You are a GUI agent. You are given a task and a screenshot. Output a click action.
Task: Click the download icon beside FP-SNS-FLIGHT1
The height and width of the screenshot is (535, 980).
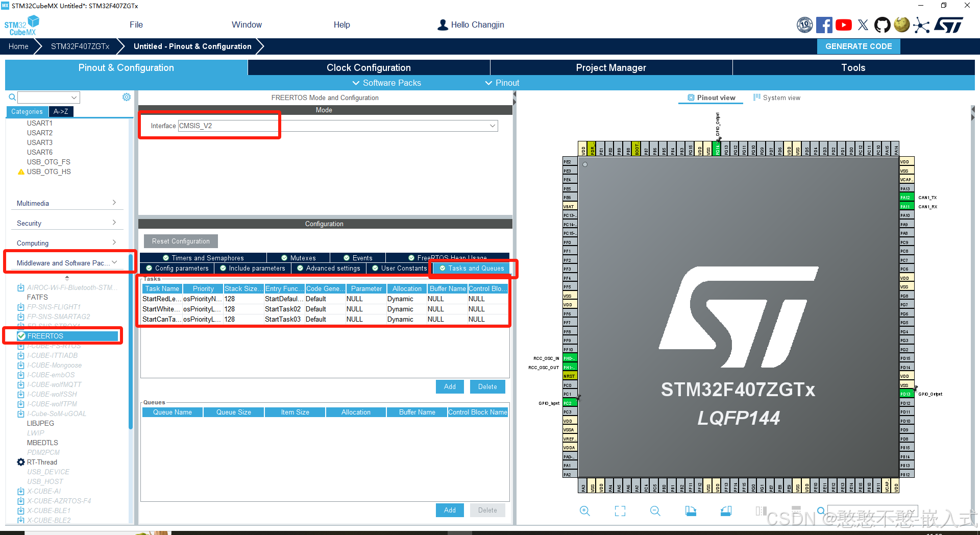21,307
